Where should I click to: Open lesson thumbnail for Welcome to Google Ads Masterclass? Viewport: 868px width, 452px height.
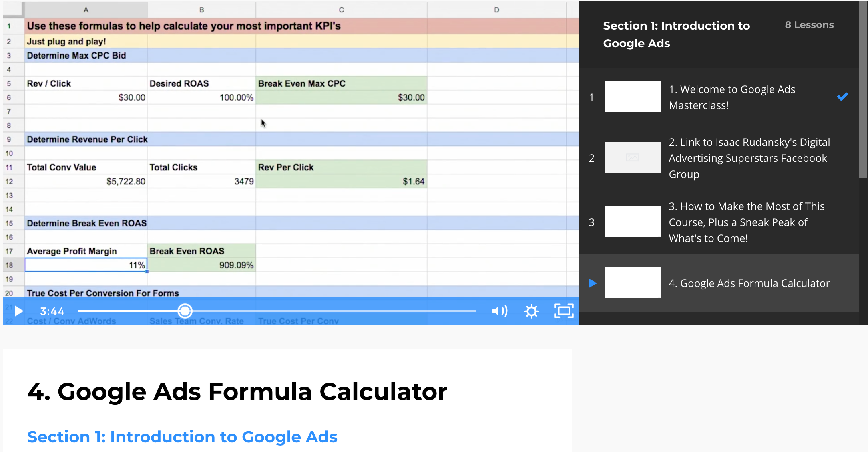coord(632,97)
